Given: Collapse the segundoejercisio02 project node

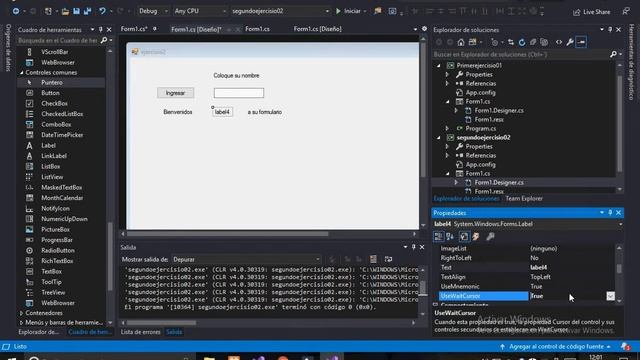Looking at the screenshot, I should (439, 138).
